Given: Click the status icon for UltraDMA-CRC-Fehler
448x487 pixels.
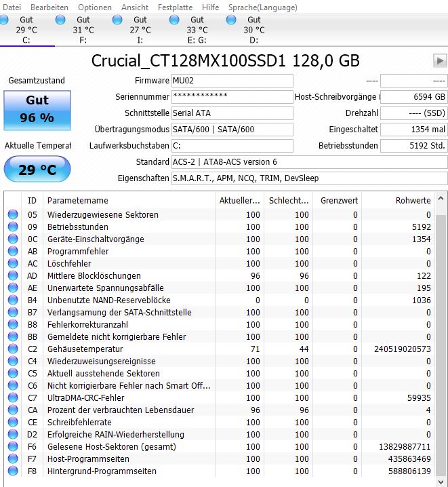Looking at the screenshot, I should coord(13,398).
